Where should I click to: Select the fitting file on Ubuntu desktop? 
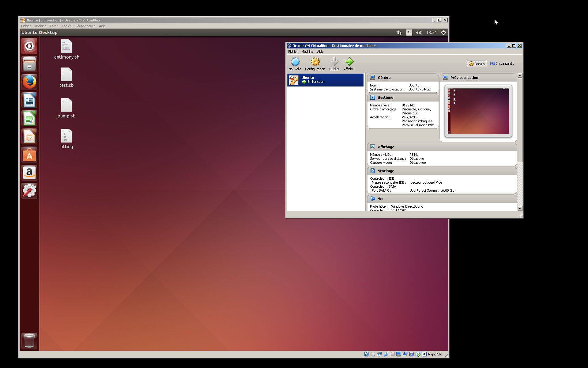[x=66, y=139]
